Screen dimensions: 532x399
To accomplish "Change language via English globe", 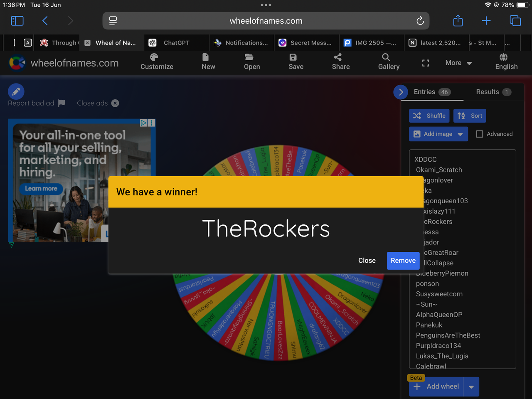I will [506, 62].
